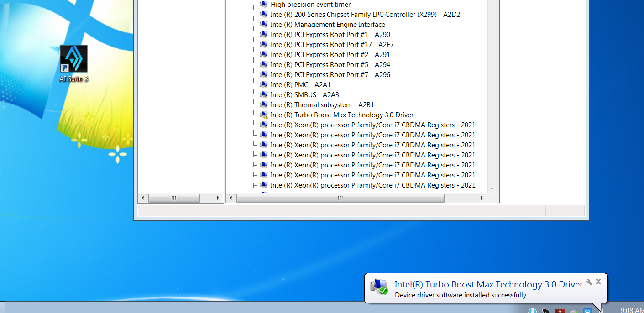
Task: Click the device icon beside PCI Express Root Port #5
Action: tap(263, 65)
